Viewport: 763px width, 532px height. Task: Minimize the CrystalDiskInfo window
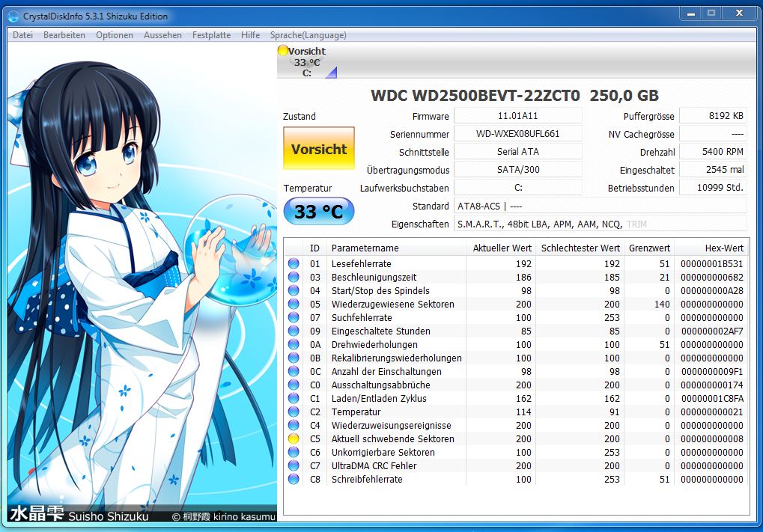[691, 13]
